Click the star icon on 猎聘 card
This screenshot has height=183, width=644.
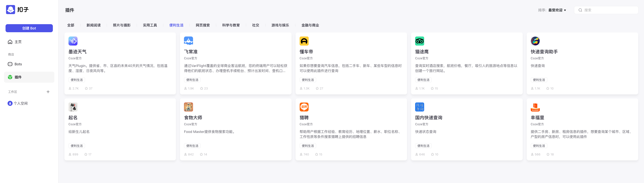(316, 155)
